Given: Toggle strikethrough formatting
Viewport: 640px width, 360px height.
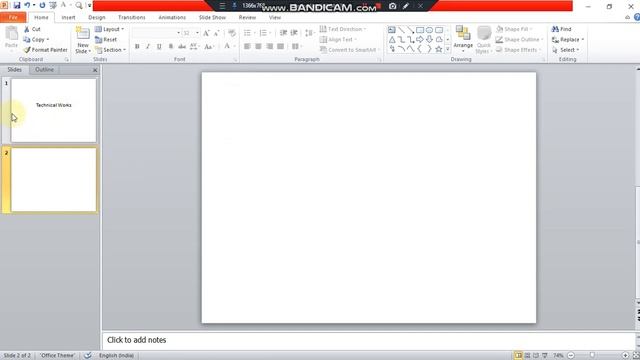Looking at the screenshot, I should (182, 47).
